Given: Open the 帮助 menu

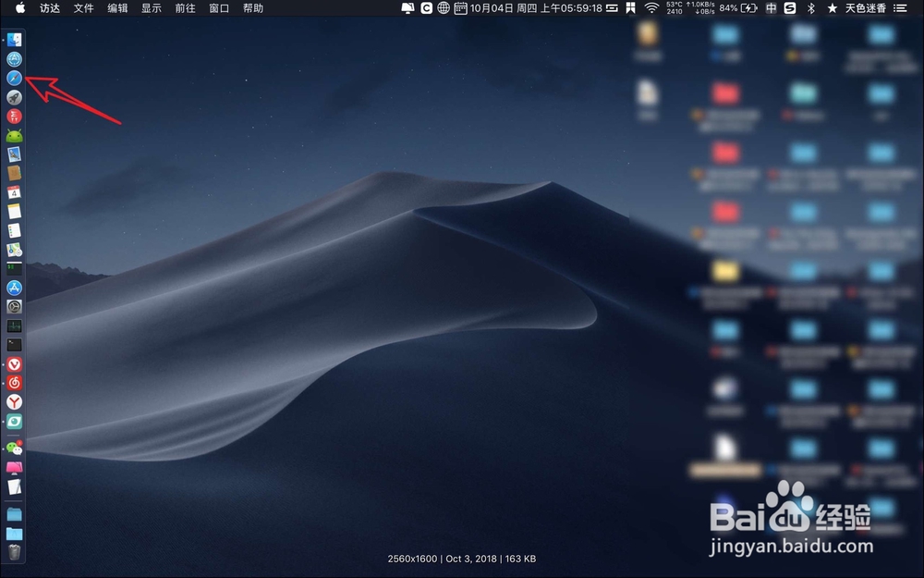Looking at the screenshot, I should [x=253, y=8].
